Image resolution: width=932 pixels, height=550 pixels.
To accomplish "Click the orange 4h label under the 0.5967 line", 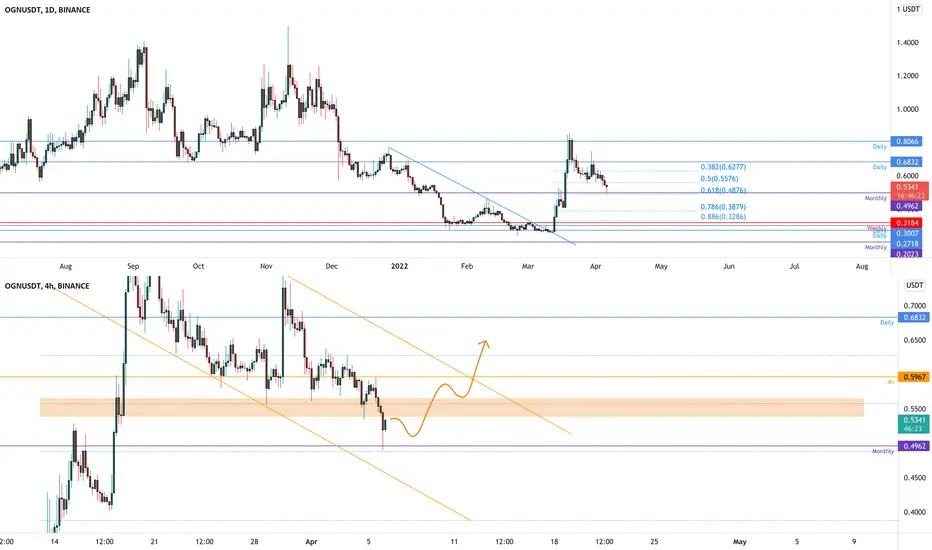I will (x=890, y=382).
